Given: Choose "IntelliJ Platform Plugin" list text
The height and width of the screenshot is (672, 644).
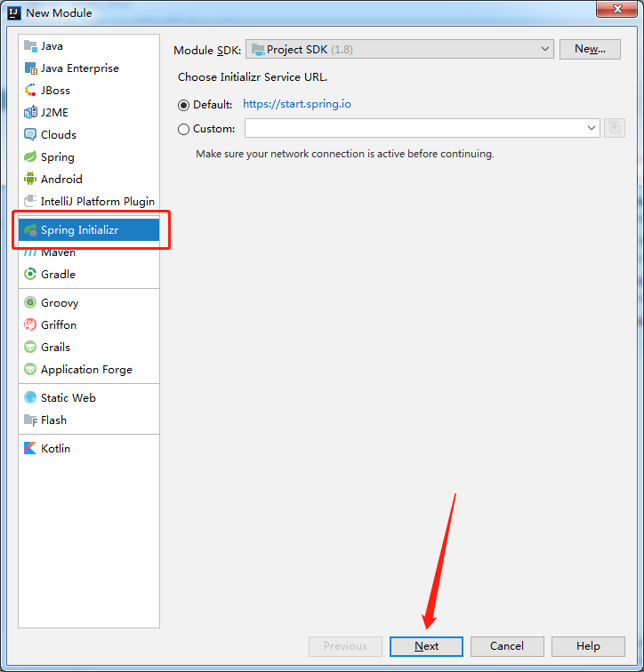Looking at the screenshot, I should (98, 201).
